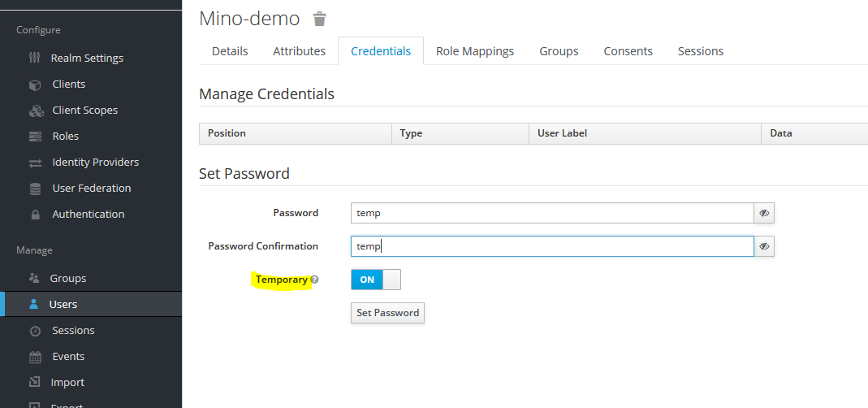Click the Import arrow icon
This screenshot has width=868, height=408.
[x=34, y=383]
